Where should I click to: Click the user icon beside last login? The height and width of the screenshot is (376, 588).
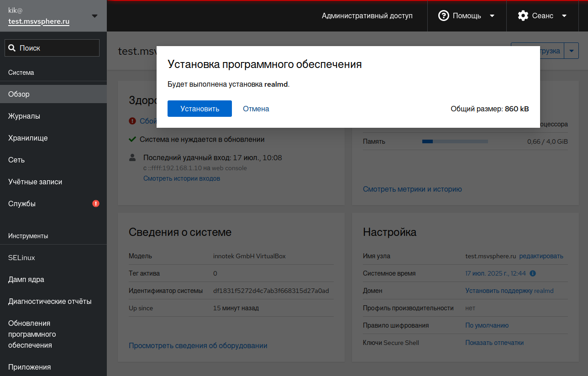(132, 158)
